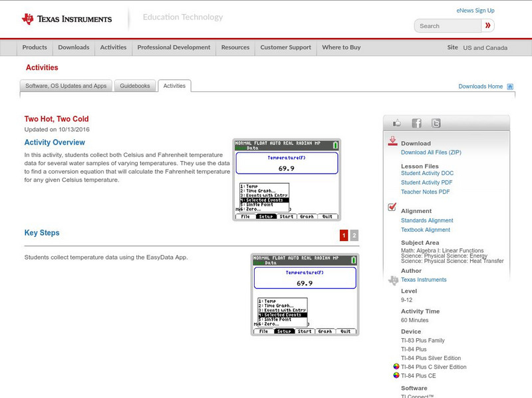Image resolution: width=532 pixels, height=398 pixels.
Task: Click the TI author logo icon
Action: pyautogui.click(x=393, y=280)
